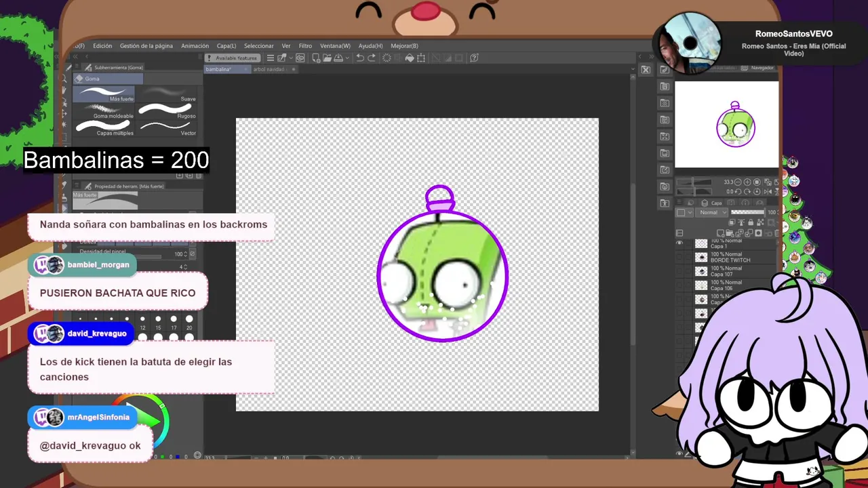Click the Propiedad de herram. panel title

[128, 186]
